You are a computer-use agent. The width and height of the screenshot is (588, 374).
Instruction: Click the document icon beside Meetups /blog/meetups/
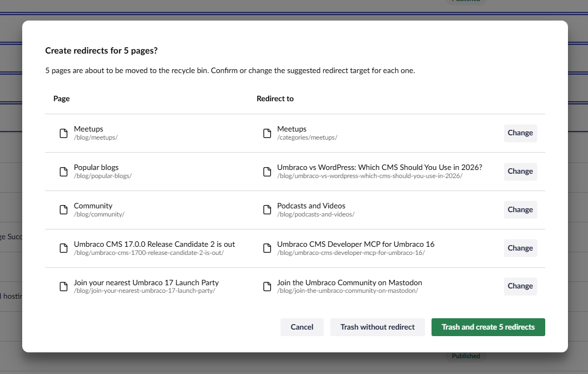pos(64,133)
